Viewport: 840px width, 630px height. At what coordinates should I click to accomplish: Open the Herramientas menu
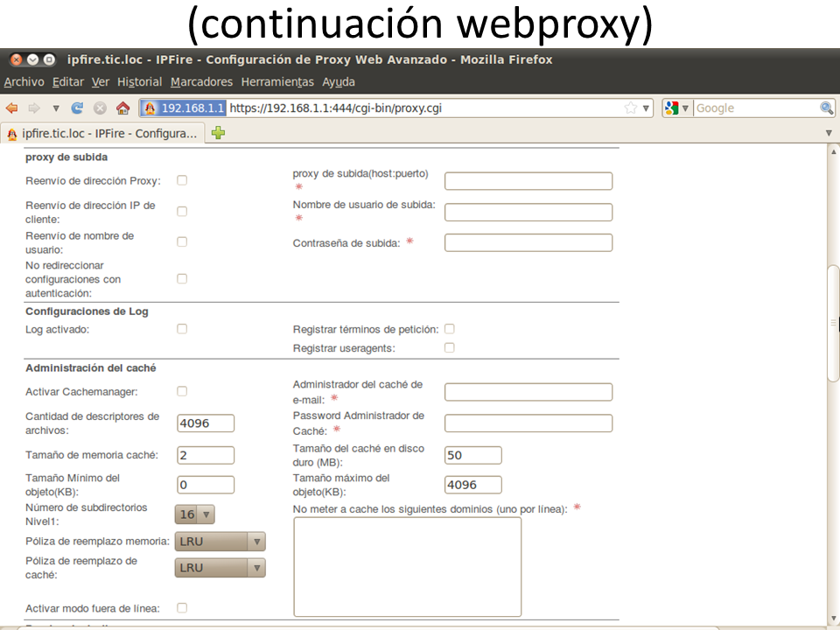(x=276, y=82)
